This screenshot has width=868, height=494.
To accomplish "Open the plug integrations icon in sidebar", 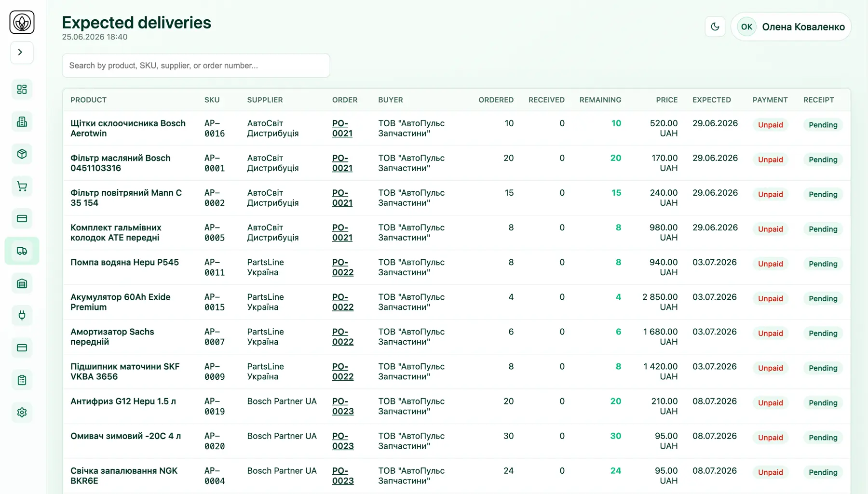I will pyautogui.click(x=22, y=315).
